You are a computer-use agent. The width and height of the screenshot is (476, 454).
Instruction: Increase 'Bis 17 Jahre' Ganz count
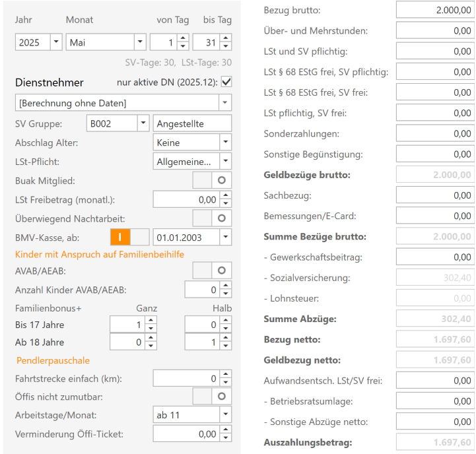(151, 321)
